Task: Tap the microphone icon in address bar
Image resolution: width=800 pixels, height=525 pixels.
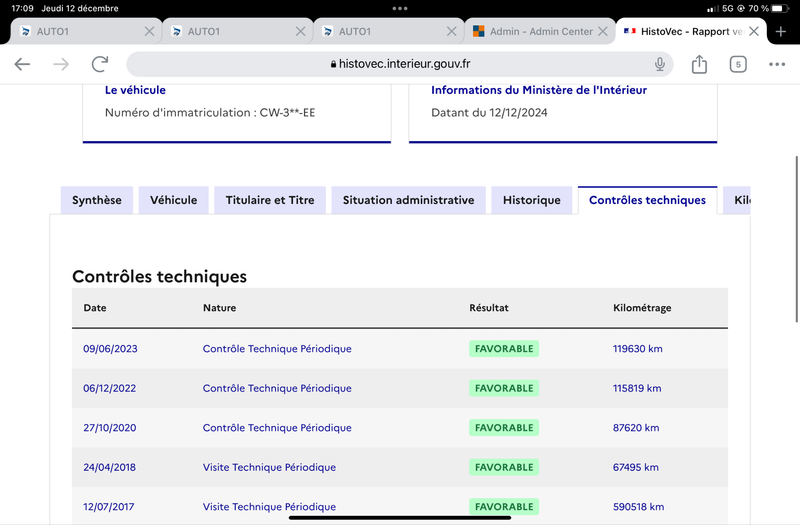Action: point(660,64)
